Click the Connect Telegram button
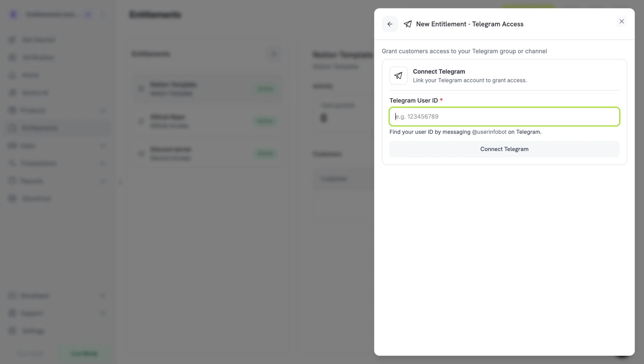644x364 pixels. 504,149
